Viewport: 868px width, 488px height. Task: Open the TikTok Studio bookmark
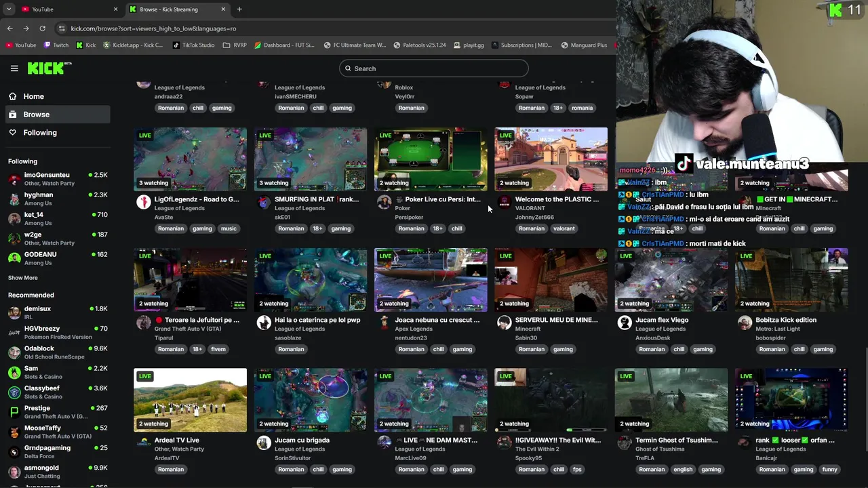[193, 45]
